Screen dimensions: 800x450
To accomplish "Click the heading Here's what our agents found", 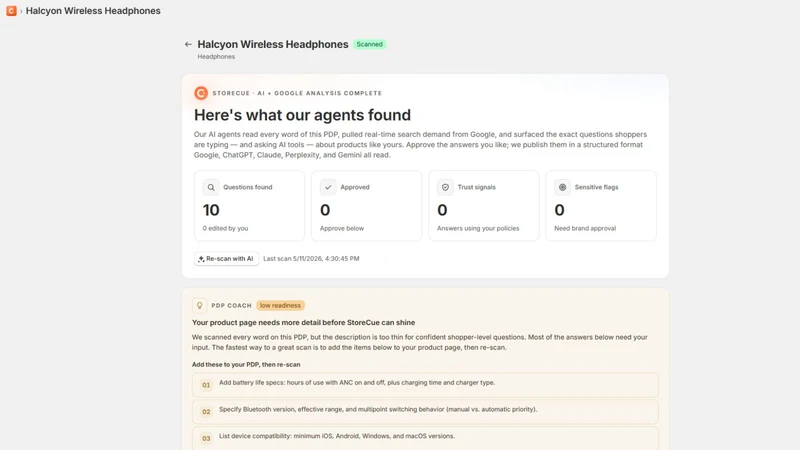I will point(302,115).
